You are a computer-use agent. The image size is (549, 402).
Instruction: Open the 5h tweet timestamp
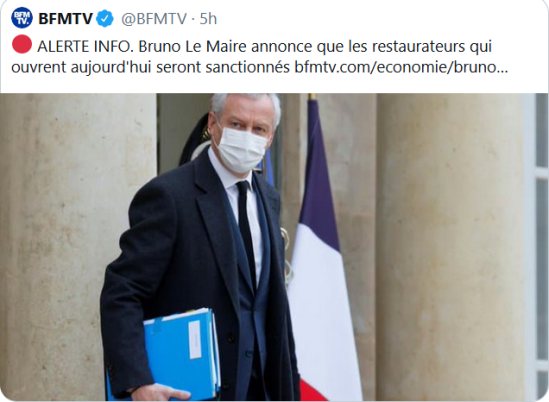pyautogui.click(x=208, y=19)
